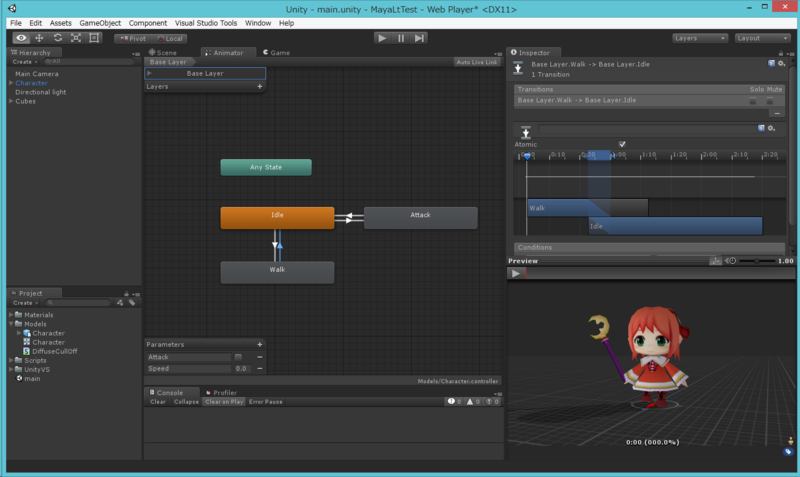Select the Idle state node

[x=277, y=218]
